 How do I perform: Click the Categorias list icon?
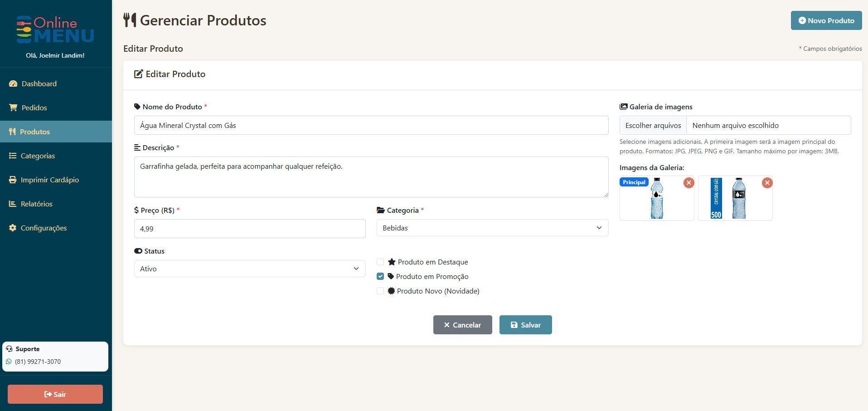tap(12, 156)
